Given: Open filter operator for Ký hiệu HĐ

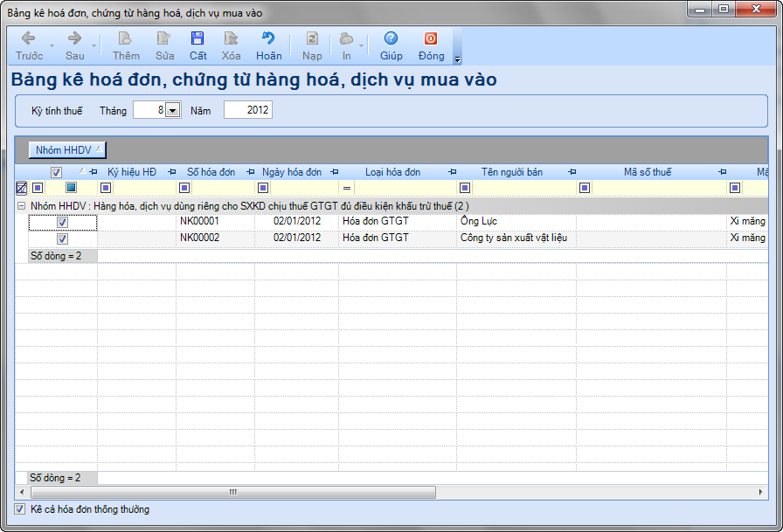Looking at the screenshot, I should [106, 188].
